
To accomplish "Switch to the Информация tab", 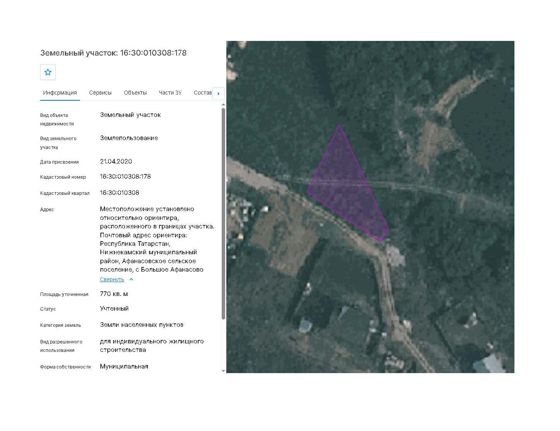I will tap(60, 93).
